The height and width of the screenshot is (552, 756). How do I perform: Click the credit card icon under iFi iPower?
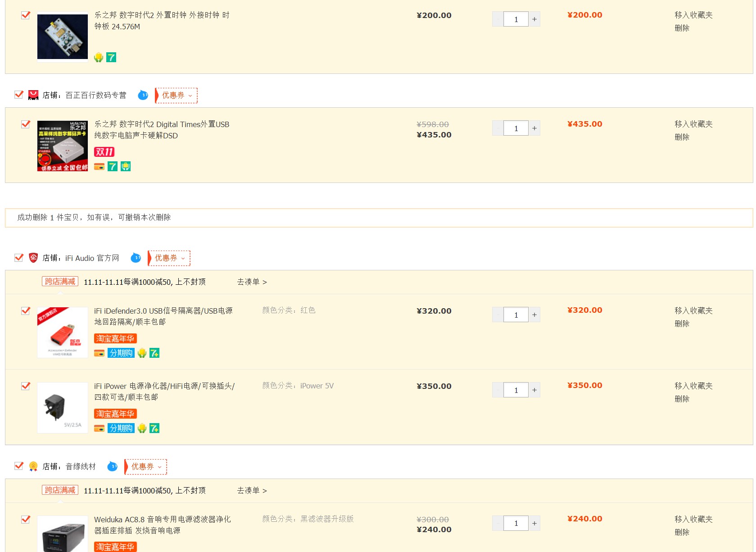click(99, 429)
